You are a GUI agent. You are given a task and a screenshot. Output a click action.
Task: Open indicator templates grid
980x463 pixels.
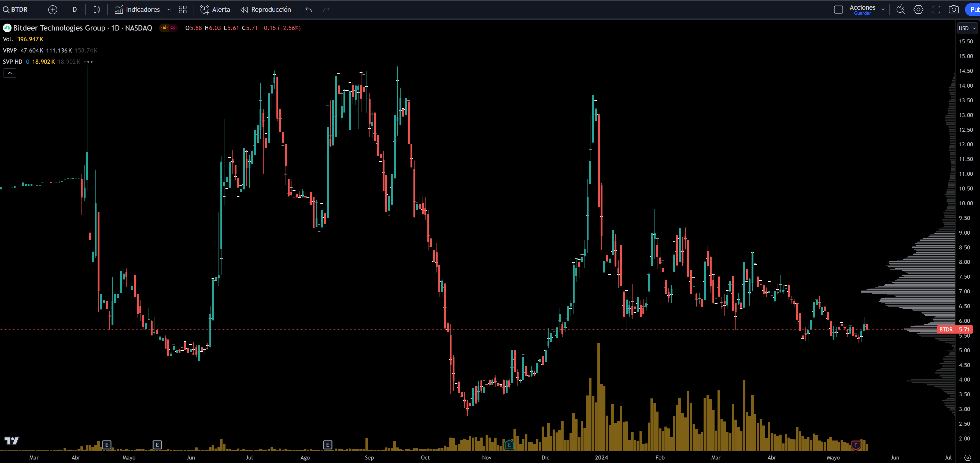(x=183, y=9)
